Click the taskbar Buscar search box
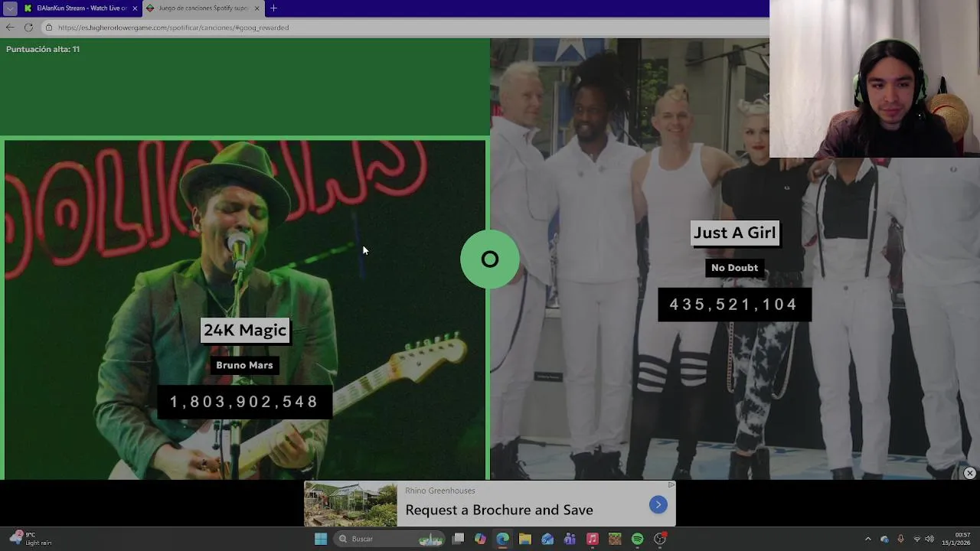Screen dimensions: 980x551 390,539
